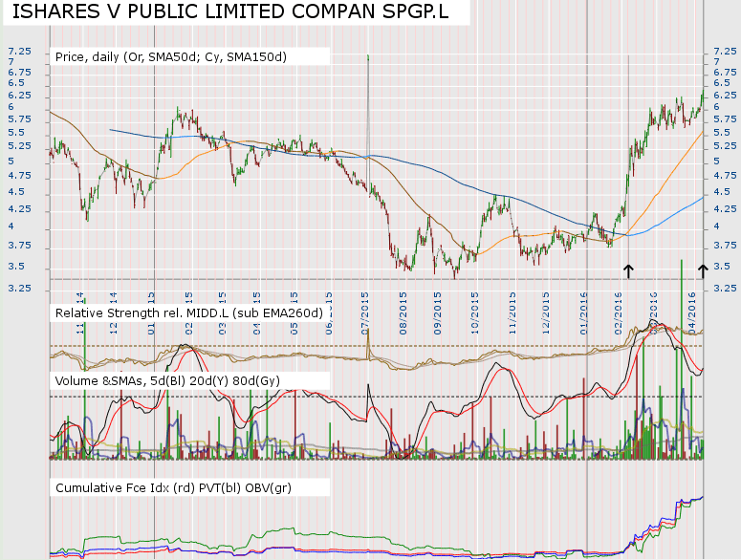Select the 5.5 value on the right price axis
741x560 pixels.
click(722, 133)
